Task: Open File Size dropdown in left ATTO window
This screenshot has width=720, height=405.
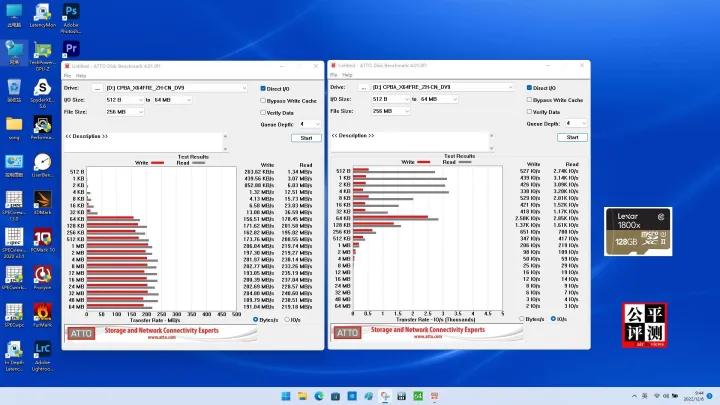Action: pos(124,112)
